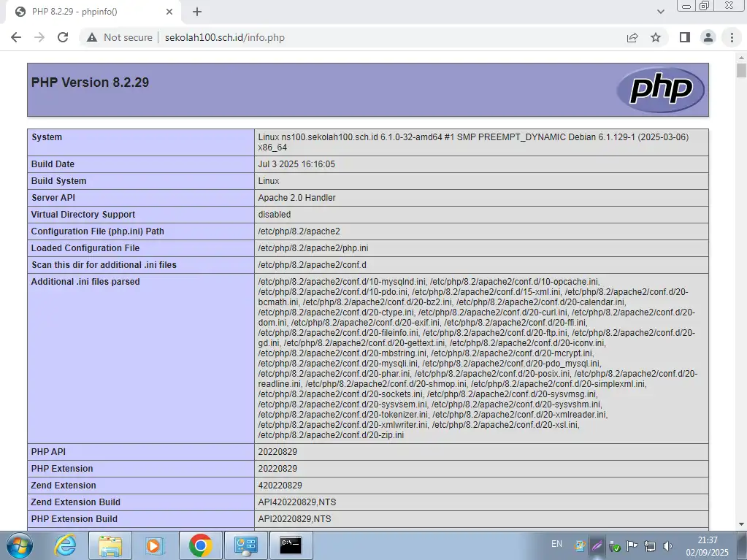Open the control panel taskbar item
This screenshot has height=560, width=747.
coord(246,545)
